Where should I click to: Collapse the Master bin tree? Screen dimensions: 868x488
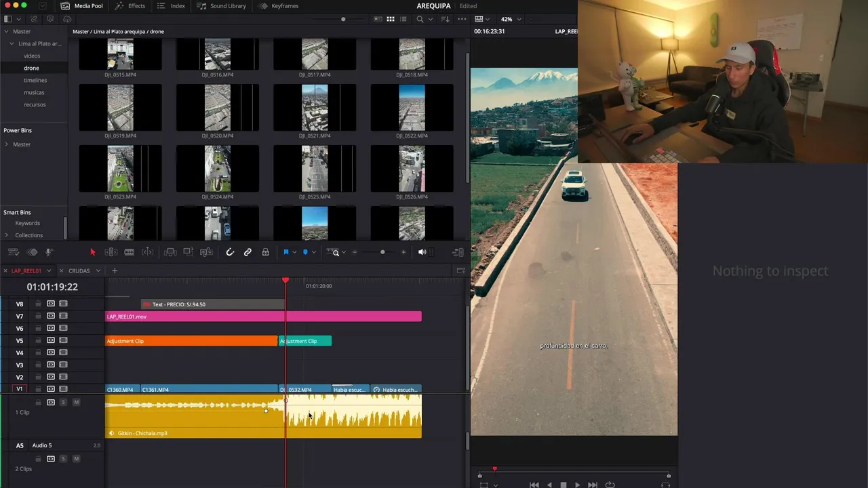pos(6,31)
